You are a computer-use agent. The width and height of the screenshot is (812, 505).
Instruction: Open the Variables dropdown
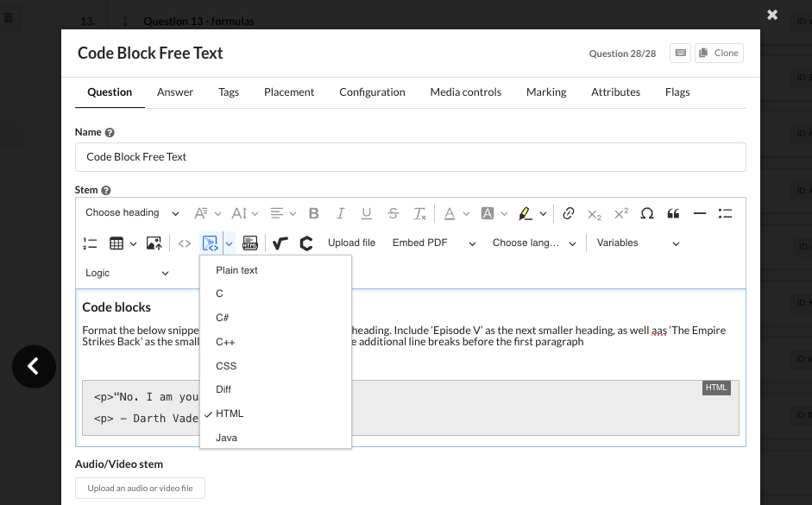click(x=638, y=243)
